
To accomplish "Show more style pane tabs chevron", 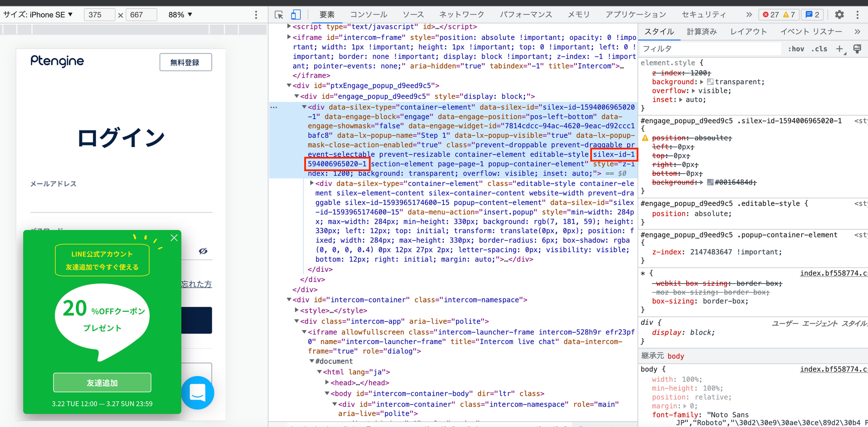I will tap(857, 32).
